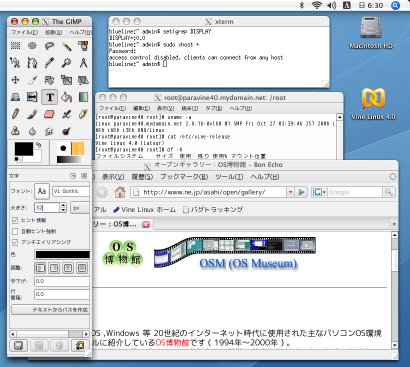Enable the force auto-hinter checkbox

[x=15, y=231]
